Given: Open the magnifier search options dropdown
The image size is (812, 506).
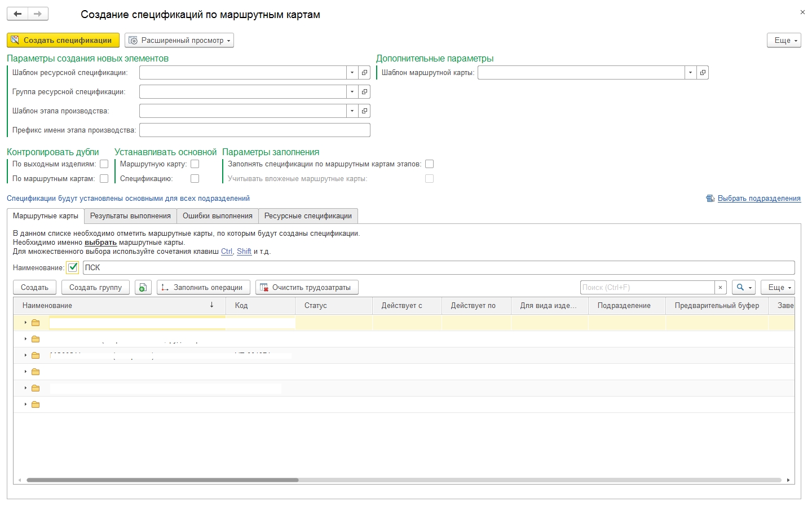Looking at the screenshot, I should pos(744,288).
